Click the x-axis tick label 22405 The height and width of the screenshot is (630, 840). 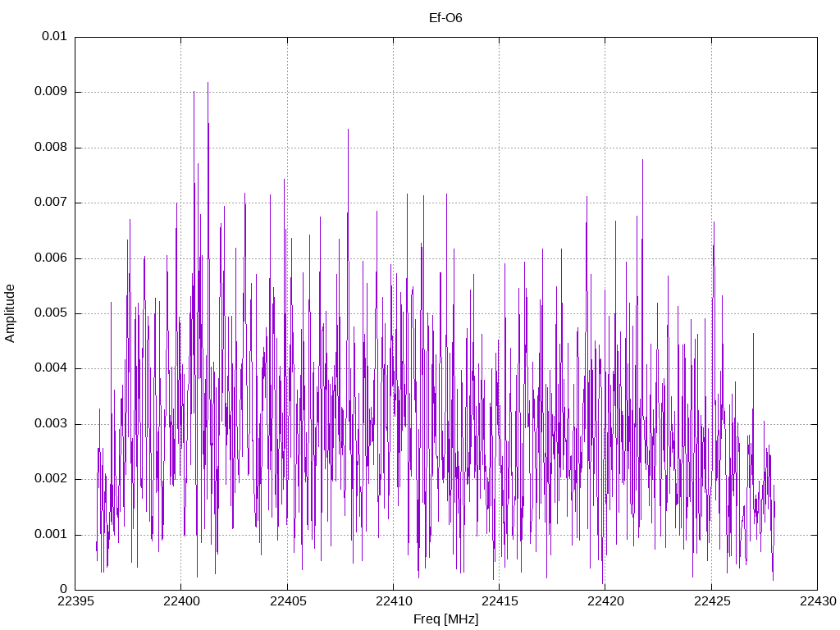pos(287,601)
